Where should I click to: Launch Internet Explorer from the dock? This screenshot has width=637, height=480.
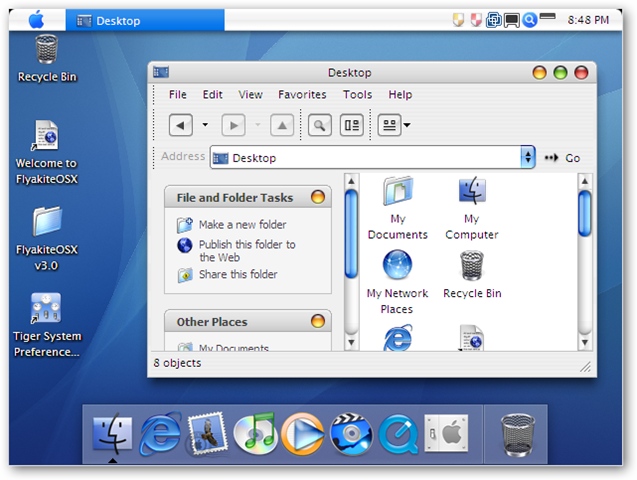160,433
